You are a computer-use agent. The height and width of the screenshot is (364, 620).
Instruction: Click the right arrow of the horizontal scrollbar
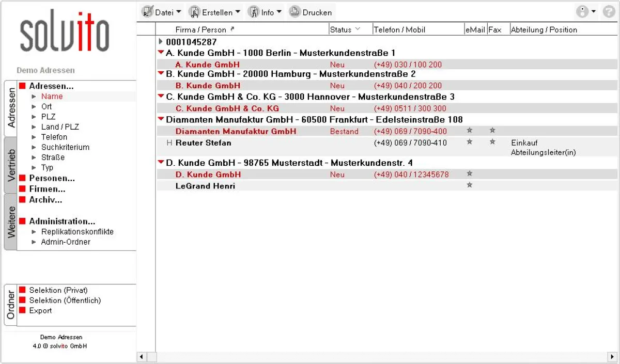pyautogui.click(x=613, y=356)
